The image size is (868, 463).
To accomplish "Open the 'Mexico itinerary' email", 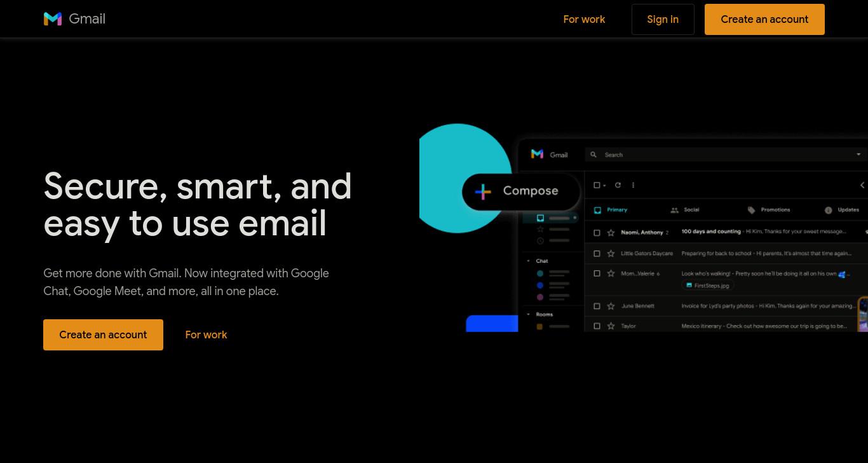I will pyautogui.click(x=764, y=326).
